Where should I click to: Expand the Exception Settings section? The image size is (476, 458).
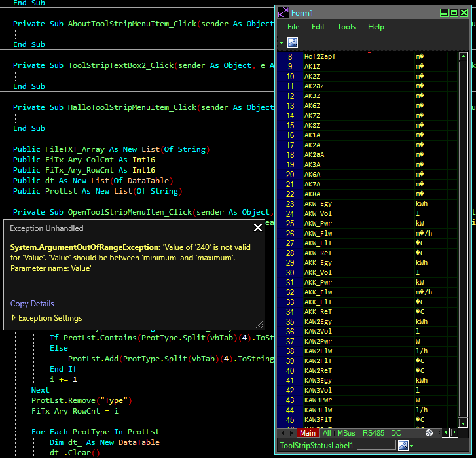[x=46, y=318]
